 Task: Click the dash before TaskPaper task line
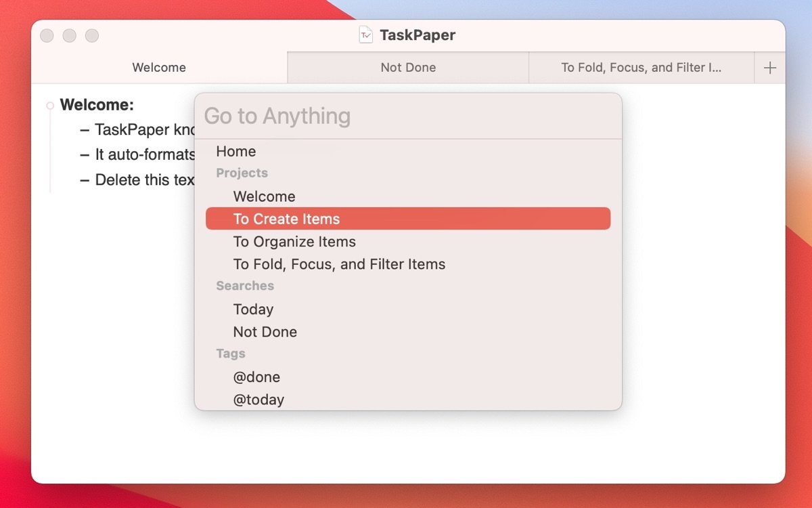pyautogui.click(x=85, y=130)
